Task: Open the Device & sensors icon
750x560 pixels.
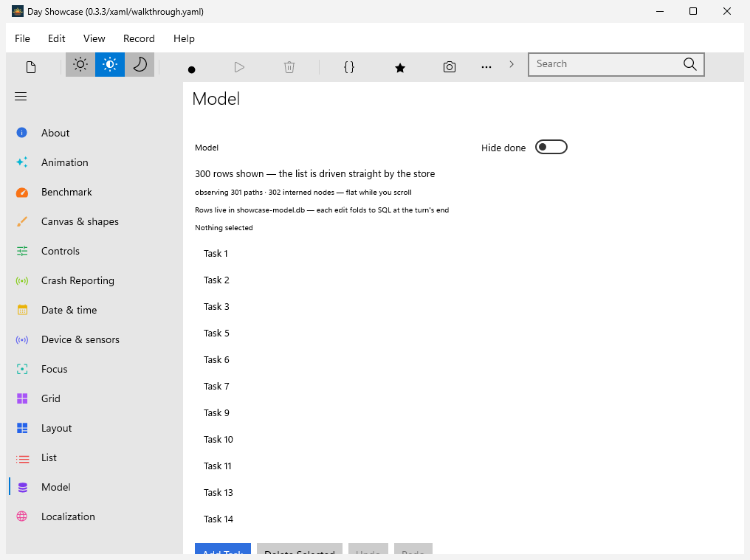Action: [22, 339]
